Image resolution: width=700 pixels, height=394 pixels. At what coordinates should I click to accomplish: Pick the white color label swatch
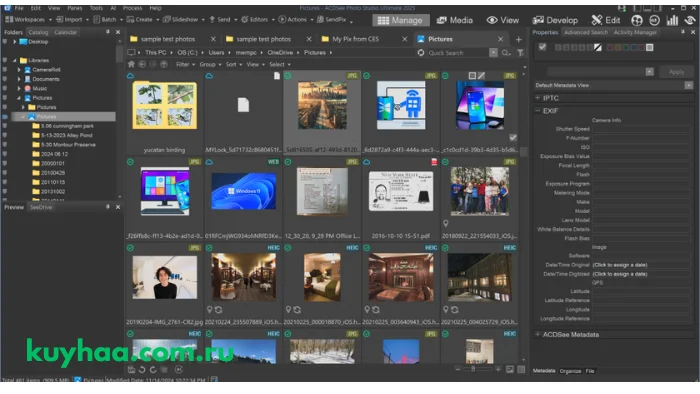click(650, 47)
